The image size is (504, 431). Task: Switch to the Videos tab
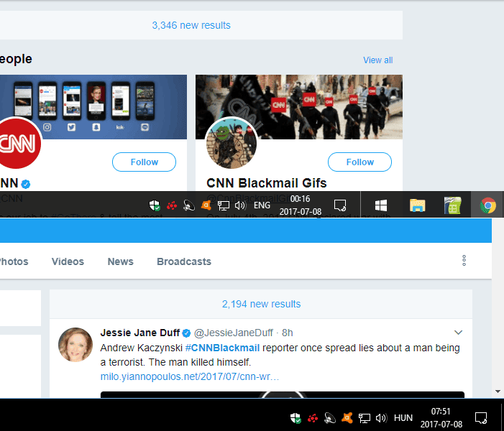point(68,261)
